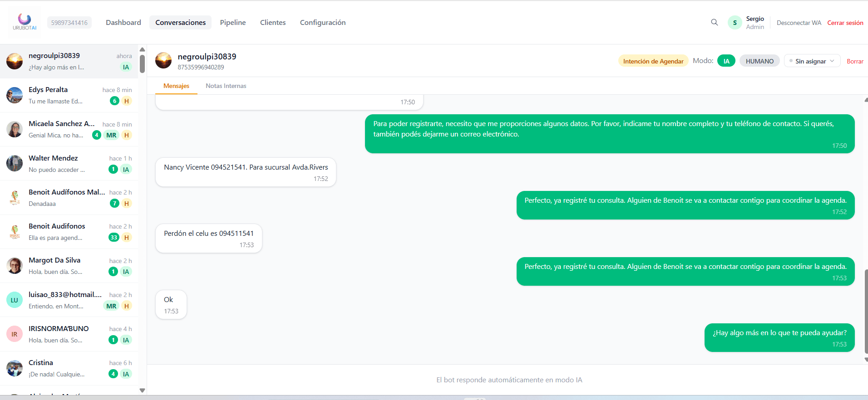Click unread badge 4 on Cristina
This screenshot has height=400, width=868.
pos(113,374)
